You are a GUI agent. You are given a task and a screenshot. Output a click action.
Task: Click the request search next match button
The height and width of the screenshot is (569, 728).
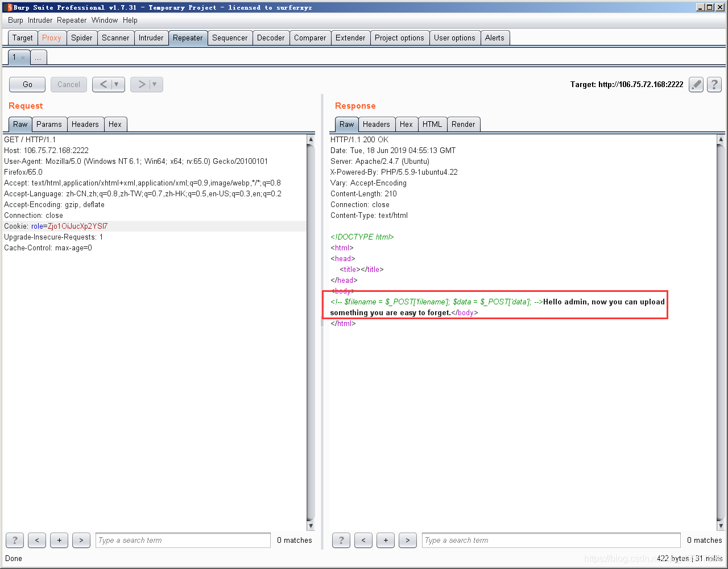coord(81,540)
